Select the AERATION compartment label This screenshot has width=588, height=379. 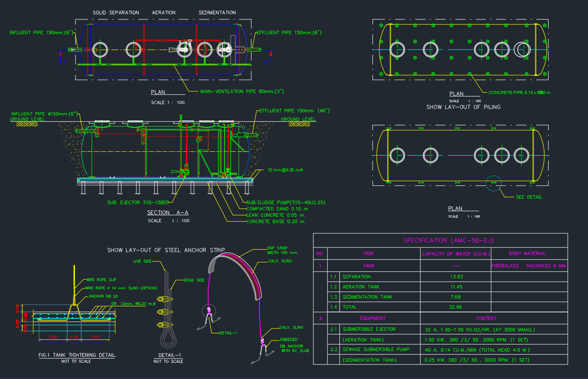[164, 13]
